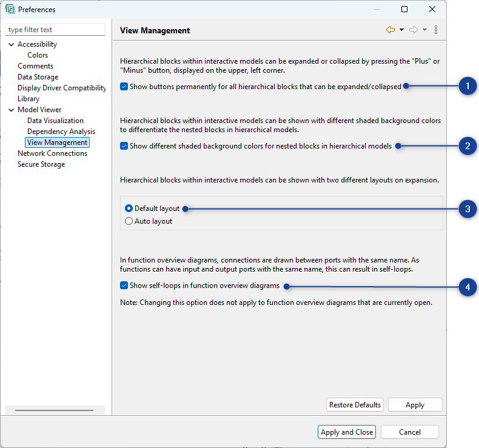This screenshot has width=479, height=448.
Task: Open the Secure Storage page
Action: pyautogui.click(x=41, y=164)
